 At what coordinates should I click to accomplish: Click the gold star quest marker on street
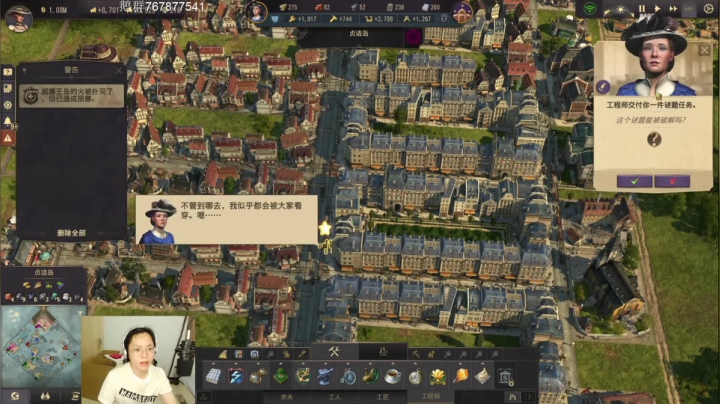click(325, 228)
